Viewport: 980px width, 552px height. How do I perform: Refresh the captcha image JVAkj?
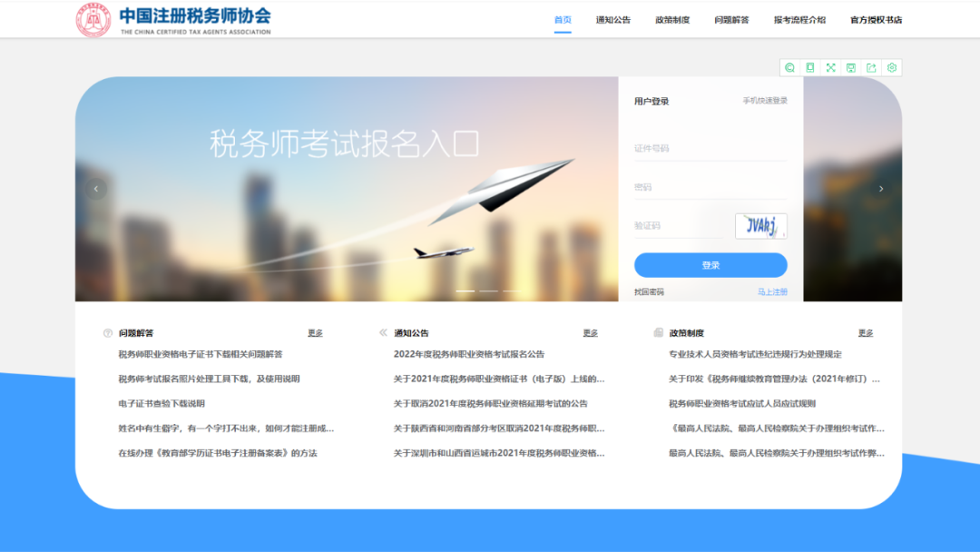coord(760,226)
